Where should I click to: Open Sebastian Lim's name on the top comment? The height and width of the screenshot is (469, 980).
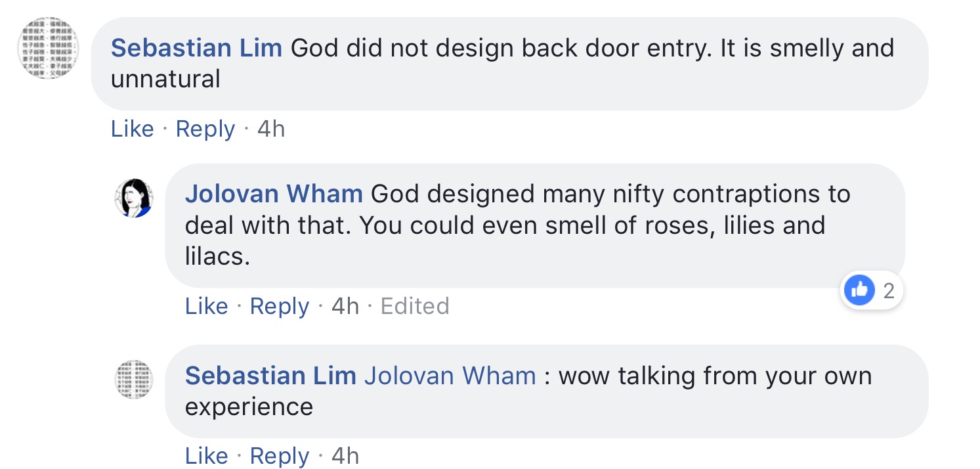(x=196, y=48)
